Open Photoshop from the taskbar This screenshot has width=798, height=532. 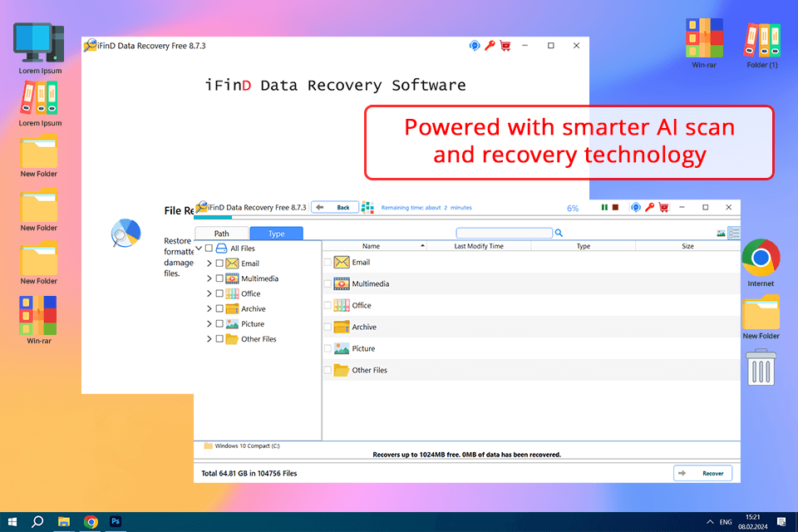[x=116, y=521]
